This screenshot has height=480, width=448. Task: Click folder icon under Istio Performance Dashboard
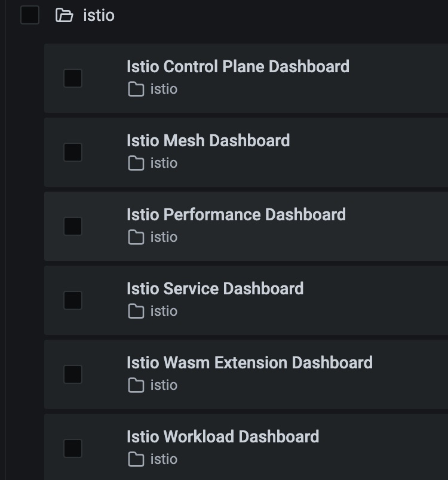tap(136, 238)
